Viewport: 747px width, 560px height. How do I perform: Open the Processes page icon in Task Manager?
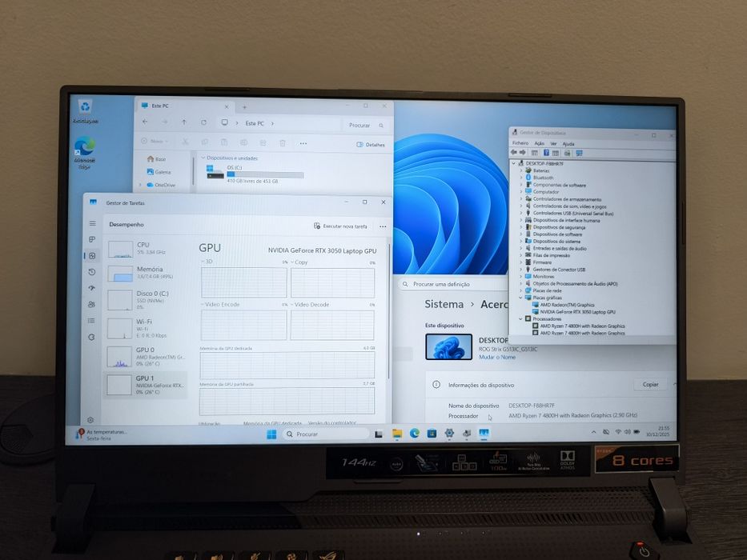click(x=92, y=239)
